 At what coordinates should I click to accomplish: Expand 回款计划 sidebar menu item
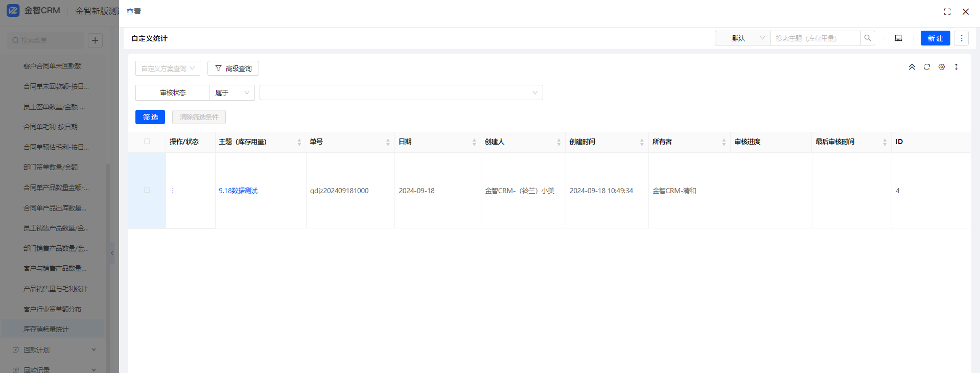pyautogui.click(x=54, y=350)
